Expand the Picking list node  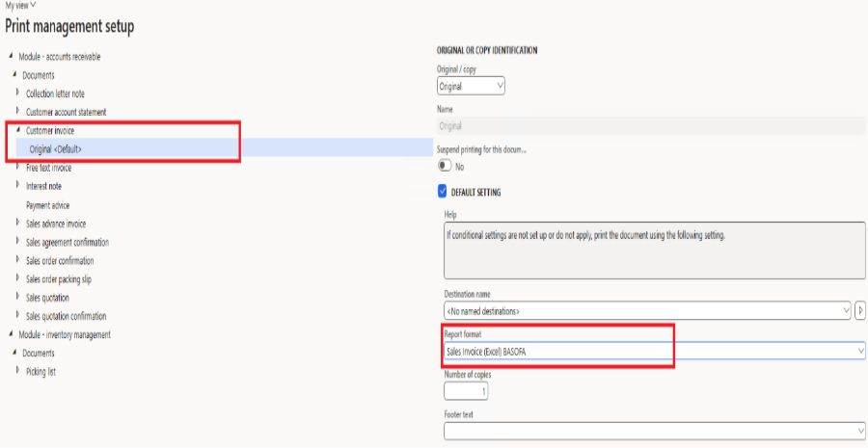(x=17, y=371)
